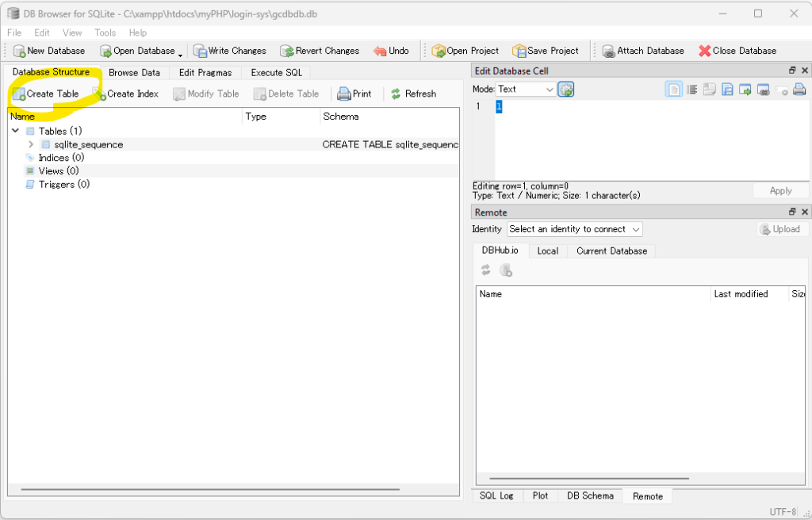The height and width of the screenshot is (520, 812).
Task: Switch to the Browse Data tab
Action: 134,72
